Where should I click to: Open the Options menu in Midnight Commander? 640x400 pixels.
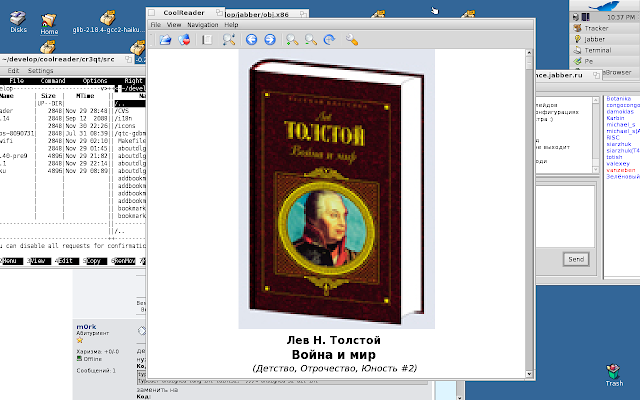coord(95,81)
